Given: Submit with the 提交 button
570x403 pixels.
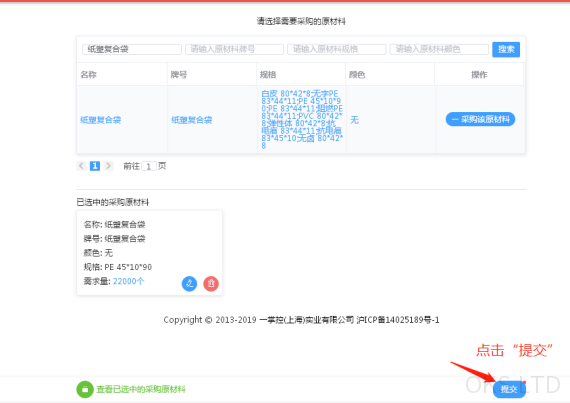Looking at the screenshot, I should (509, 389).
